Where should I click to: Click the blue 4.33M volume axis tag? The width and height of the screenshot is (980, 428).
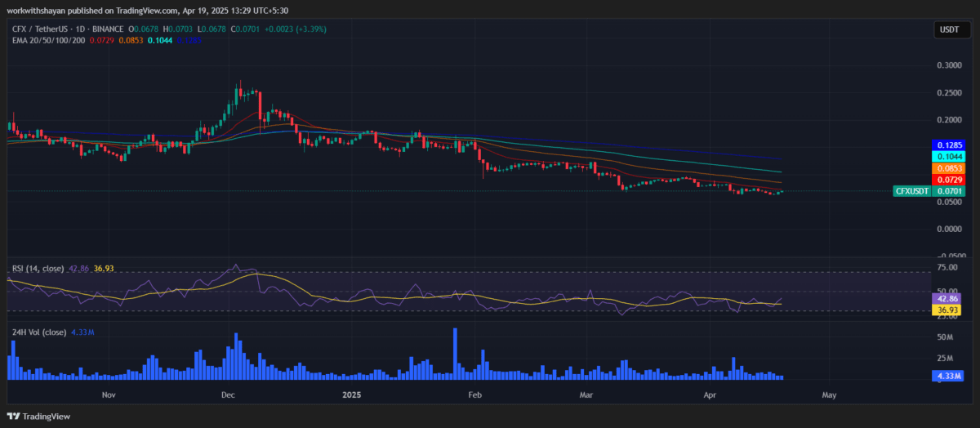tap(947, 376)
